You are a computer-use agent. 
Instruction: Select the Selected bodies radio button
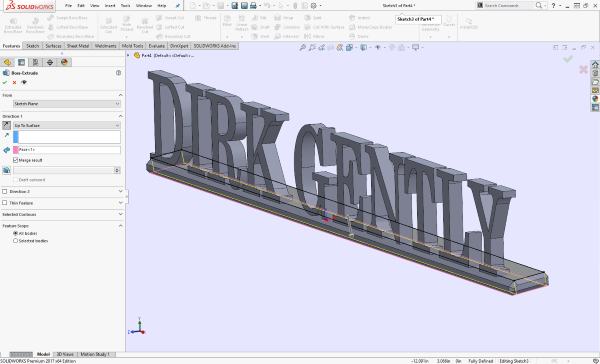pos(16,241)
